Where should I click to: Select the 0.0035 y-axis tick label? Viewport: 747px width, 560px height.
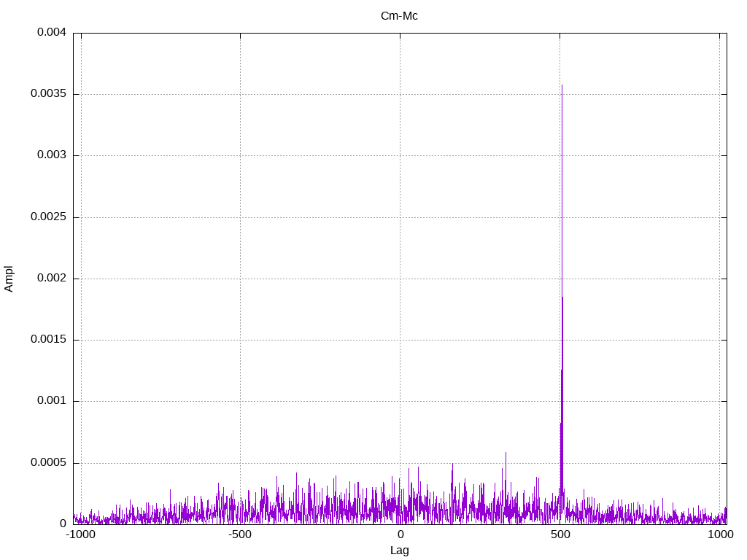(48, 94)
